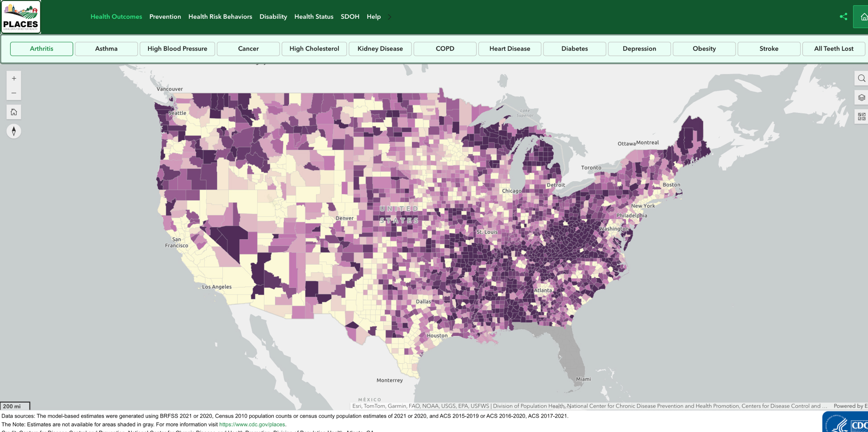Image resolution: width=868 pixels, height=432 pixels.
Task: Select the Diabetes measure
Action: 574,49
